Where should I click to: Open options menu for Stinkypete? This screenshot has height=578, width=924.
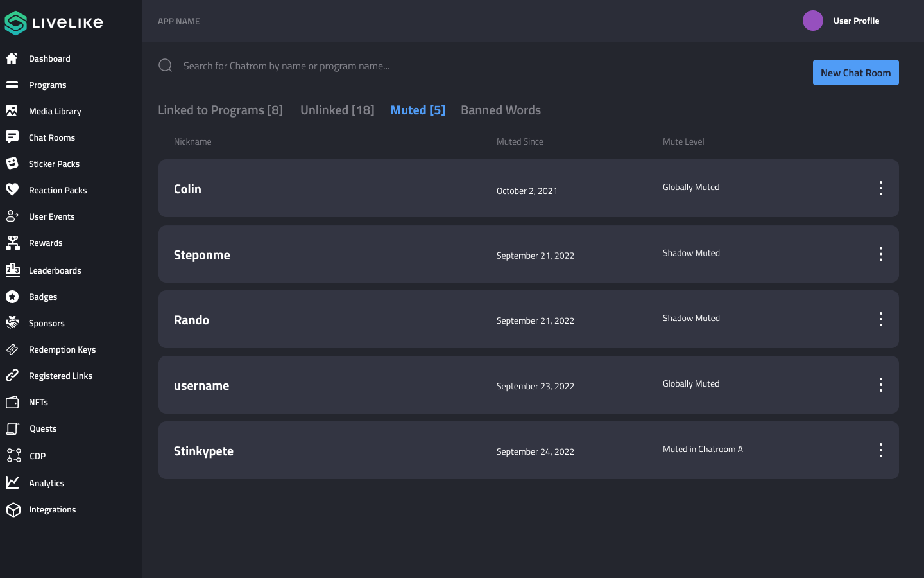(x=881, y=450)
